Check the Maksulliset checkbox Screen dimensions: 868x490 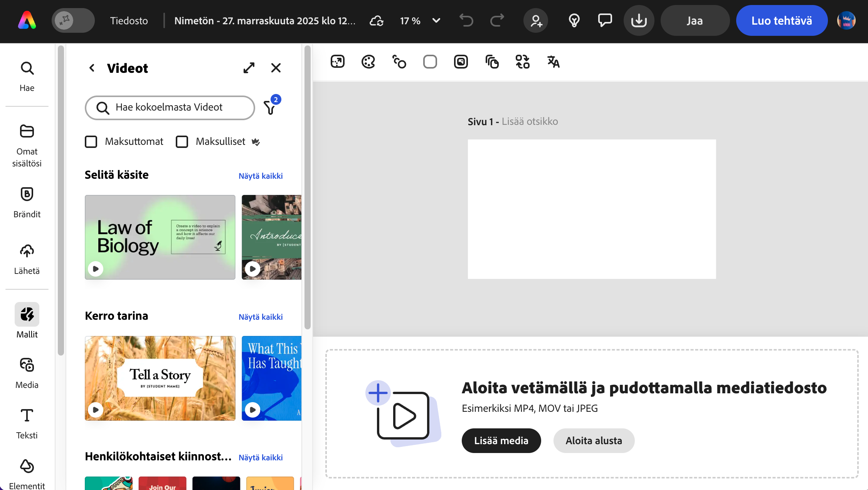[182, 142]
